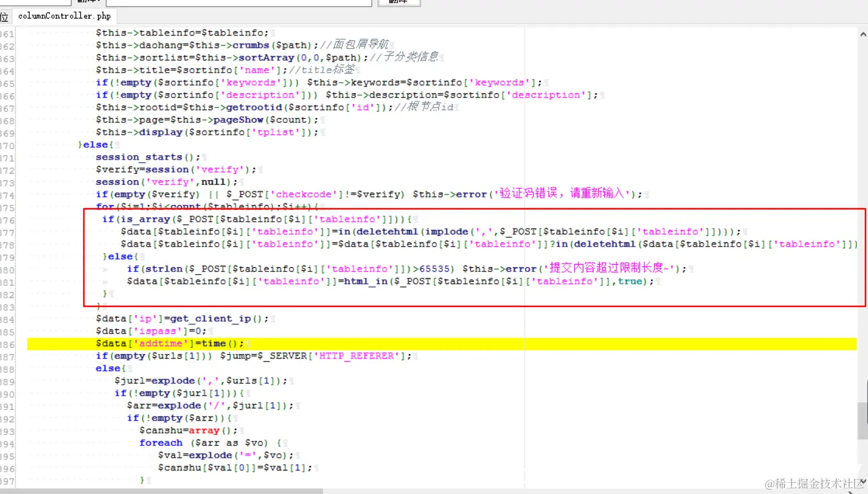
Task: Click the line $data['ispass']=0;
Action: click(x=152, y=331)
